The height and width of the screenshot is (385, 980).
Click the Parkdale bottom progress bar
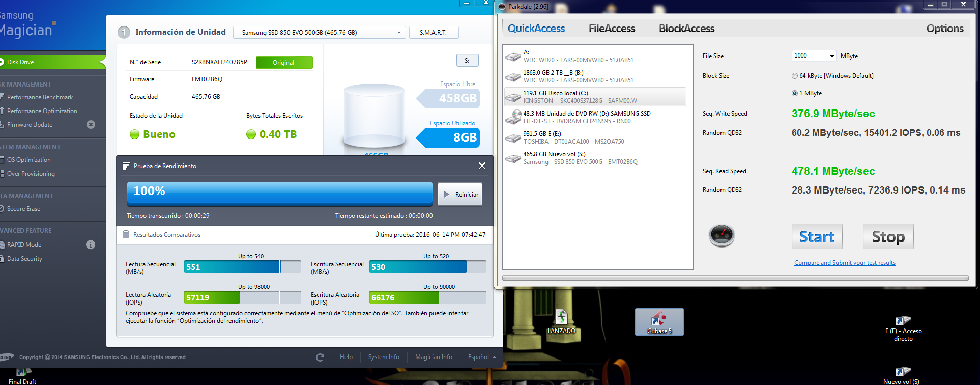pos(735,278)
